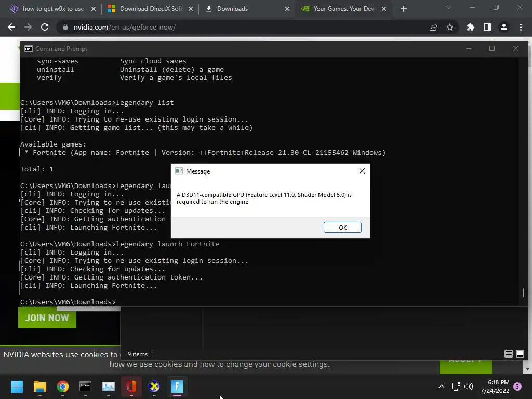Open the Fortnite taskbar icon
Viewport: 532px width, 399px height.
tap(177, 387)
